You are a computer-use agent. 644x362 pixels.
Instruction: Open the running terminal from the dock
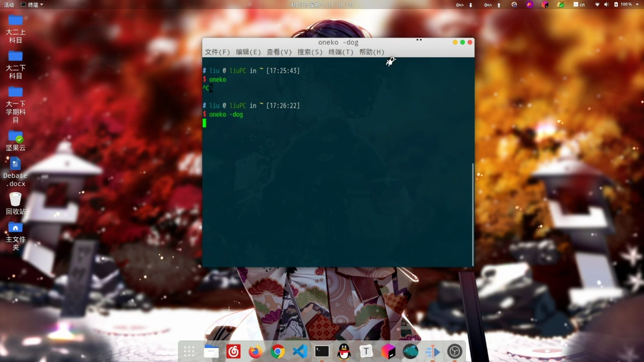(322, 351)
